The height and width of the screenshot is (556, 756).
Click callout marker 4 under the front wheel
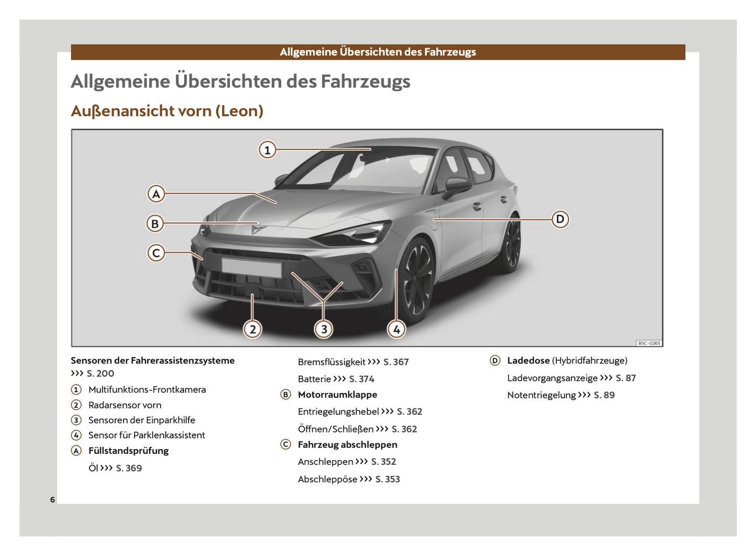click(x=397, y=329)
